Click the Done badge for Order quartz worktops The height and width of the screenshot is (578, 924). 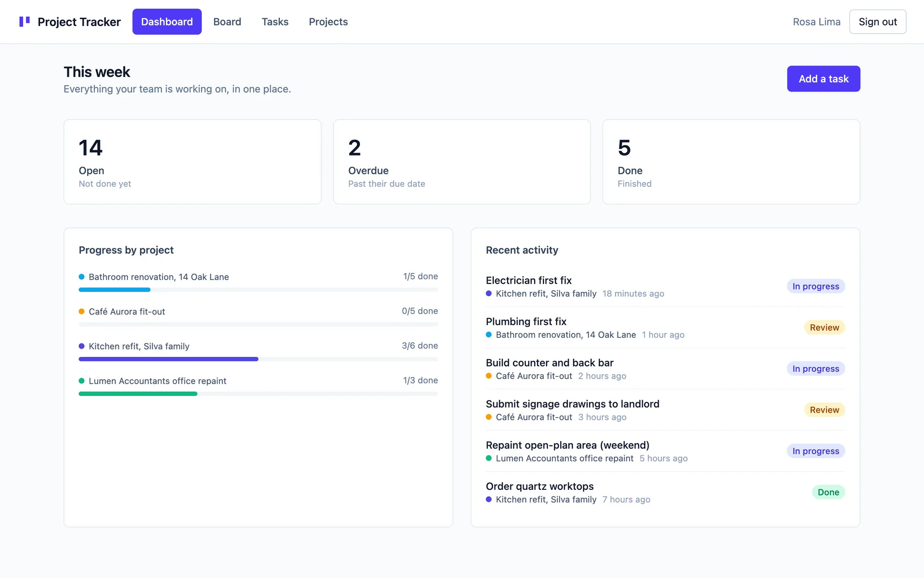[x=828, y=492]
